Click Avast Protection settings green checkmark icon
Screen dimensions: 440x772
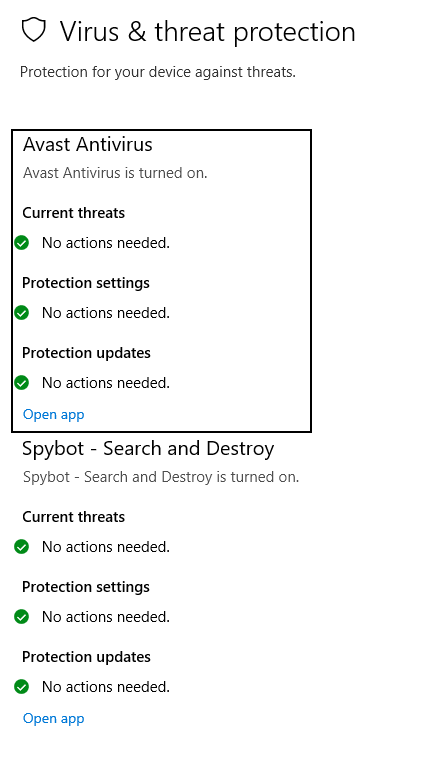(22, 313)
